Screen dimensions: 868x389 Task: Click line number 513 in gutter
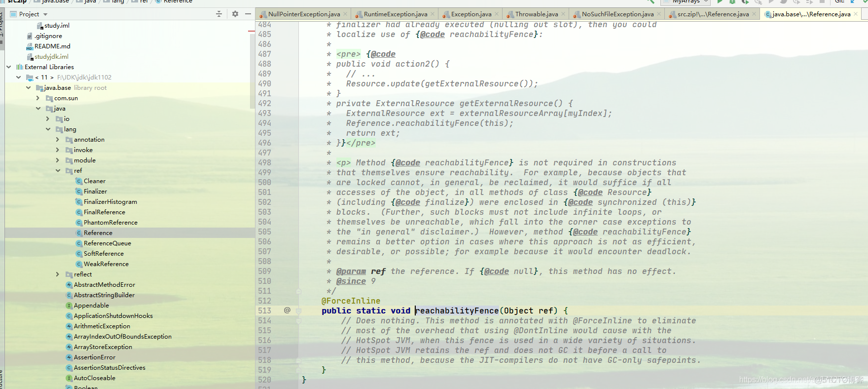pos(264,311)
